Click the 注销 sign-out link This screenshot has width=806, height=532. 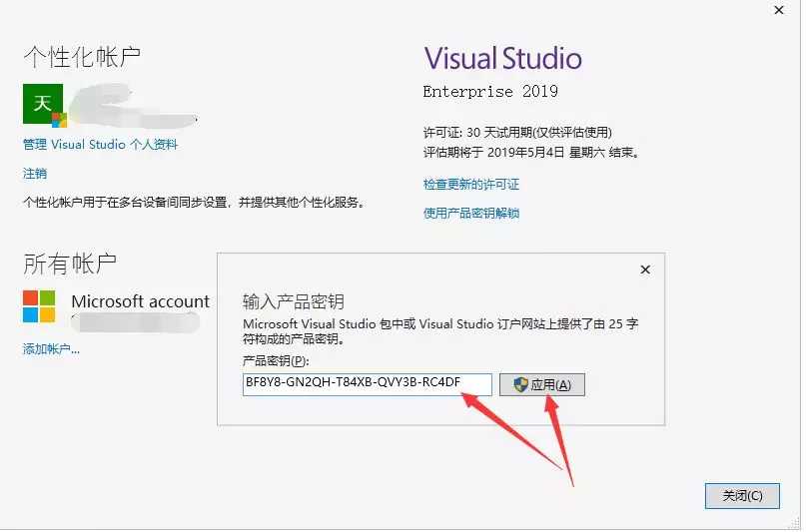pyautogui.click(x=35, y=173)
